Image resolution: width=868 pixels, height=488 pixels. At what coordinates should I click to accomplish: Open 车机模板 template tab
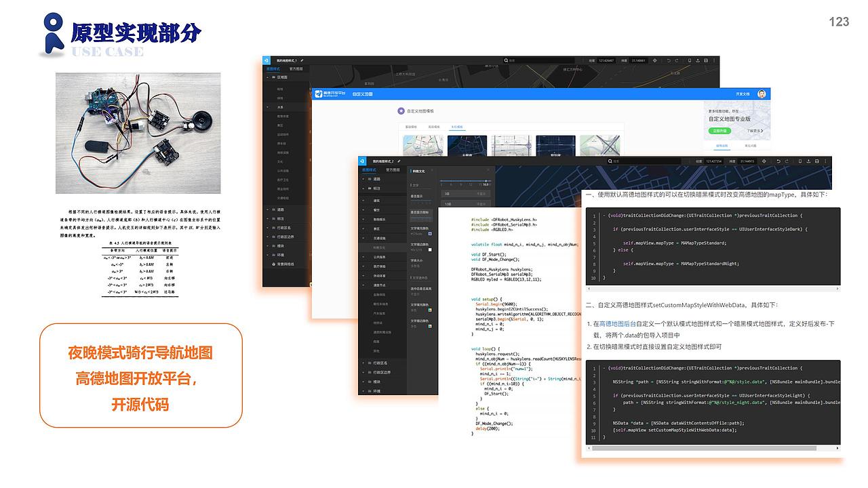[456, 127]
